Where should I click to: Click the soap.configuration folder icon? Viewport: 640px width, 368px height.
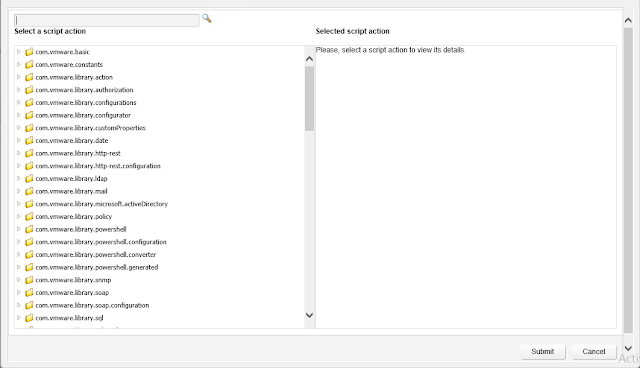click(29, 305)
